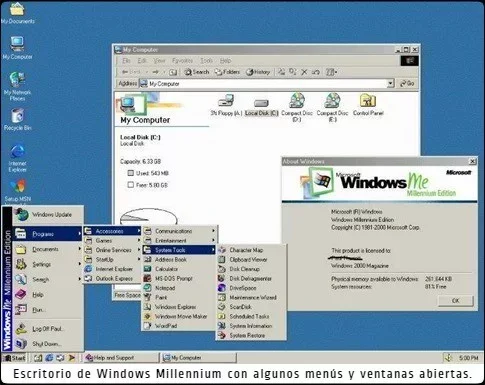This screenshot has width=485, height=385.
Task: Open System Restore from System Tools
Action: click(251, 335)
